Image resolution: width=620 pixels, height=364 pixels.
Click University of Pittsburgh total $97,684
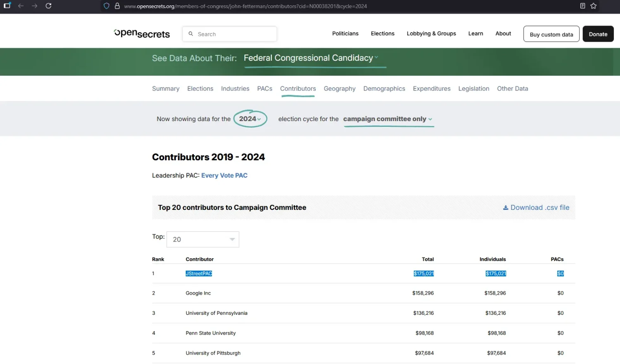click(424, 353)
